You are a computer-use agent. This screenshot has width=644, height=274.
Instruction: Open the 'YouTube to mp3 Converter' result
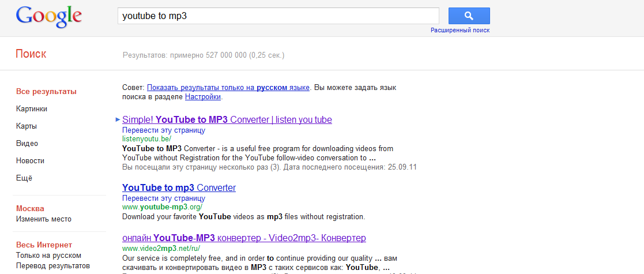pyautogui.click(x=179, y=187)
